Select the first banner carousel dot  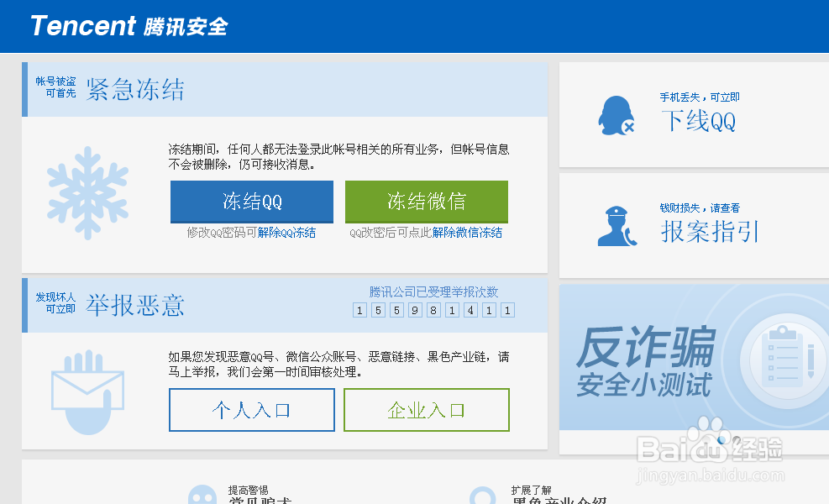click(x=721, y=439)
